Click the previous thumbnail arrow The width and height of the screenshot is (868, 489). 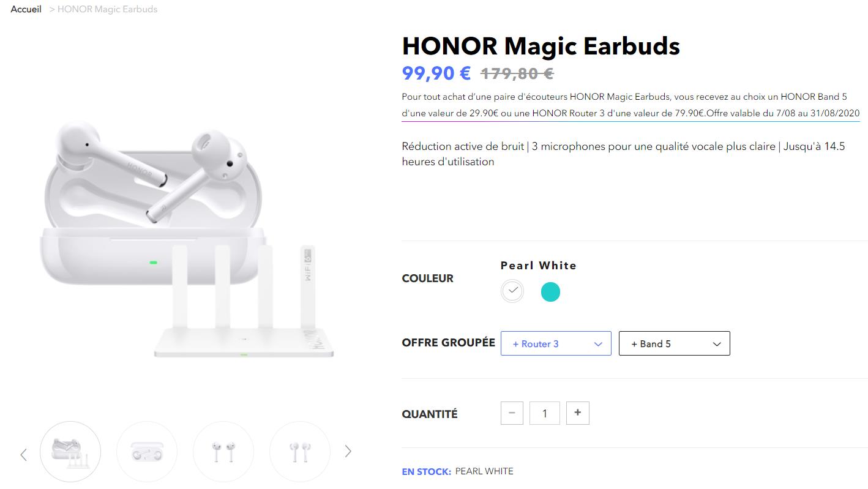click(24, 454)
